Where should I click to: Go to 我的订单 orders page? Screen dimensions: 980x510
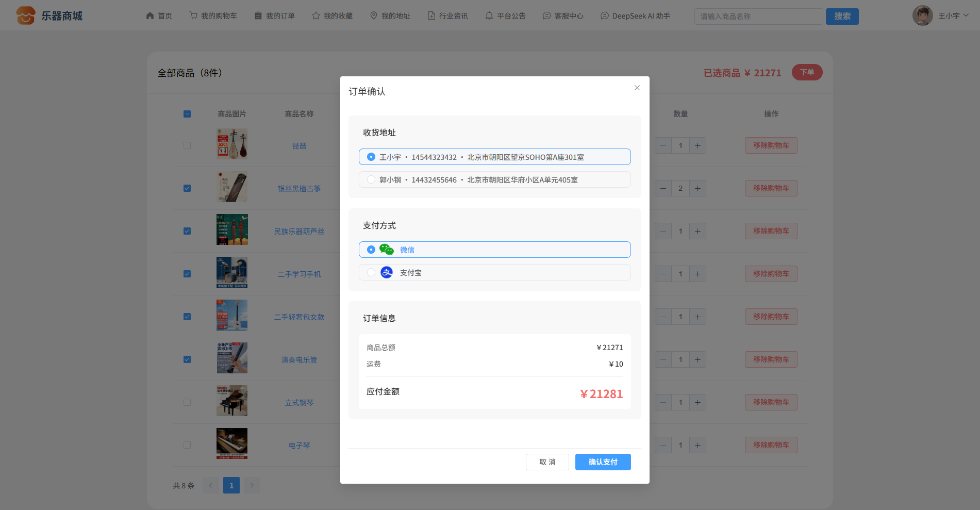click(x=275, y=16)
